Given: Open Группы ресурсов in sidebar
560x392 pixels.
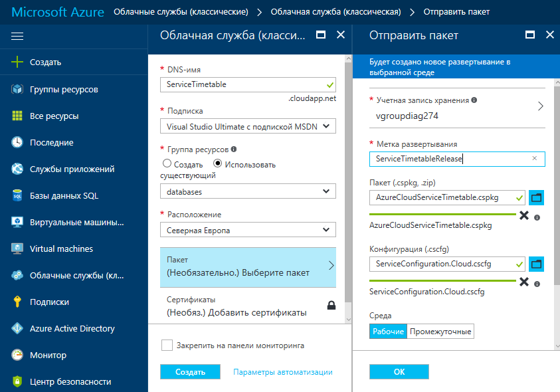Looking at the screenshot, I should (x=64, y=89).
